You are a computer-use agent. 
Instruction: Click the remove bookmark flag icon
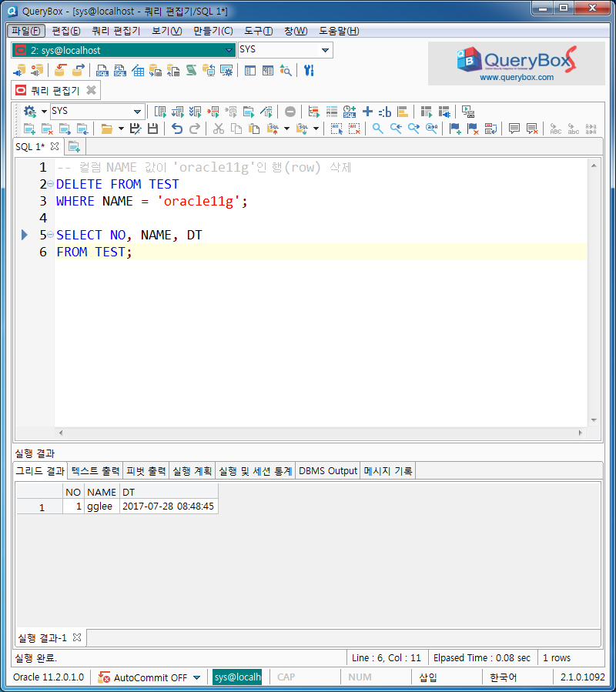tap(473, 129)
